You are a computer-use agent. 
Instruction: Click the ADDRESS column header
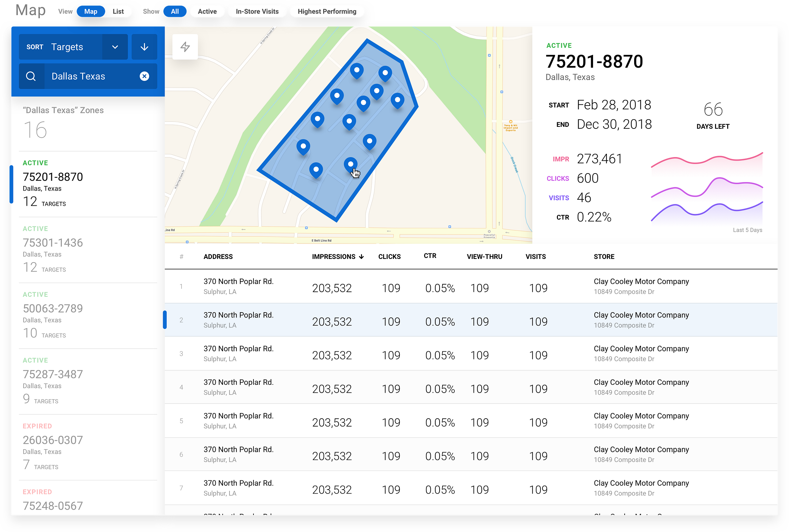coord(218,257)
